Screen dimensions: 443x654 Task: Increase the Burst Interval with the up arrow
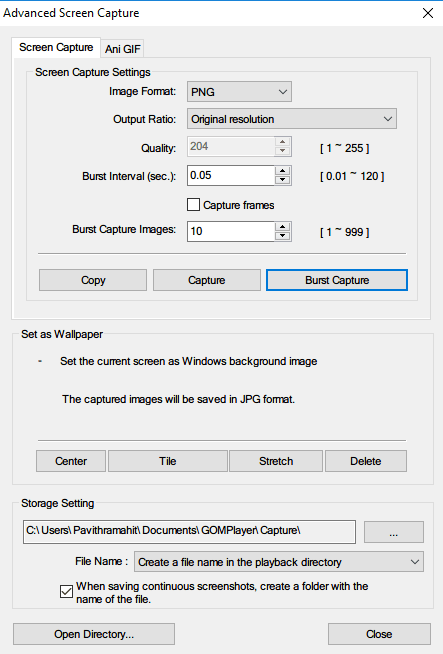(283, 171)
